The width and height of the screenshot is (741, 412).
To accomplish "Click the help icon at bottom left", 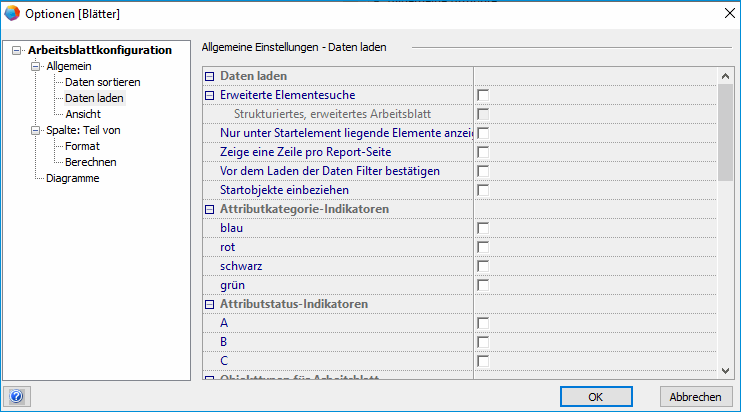I will point(15,396).
